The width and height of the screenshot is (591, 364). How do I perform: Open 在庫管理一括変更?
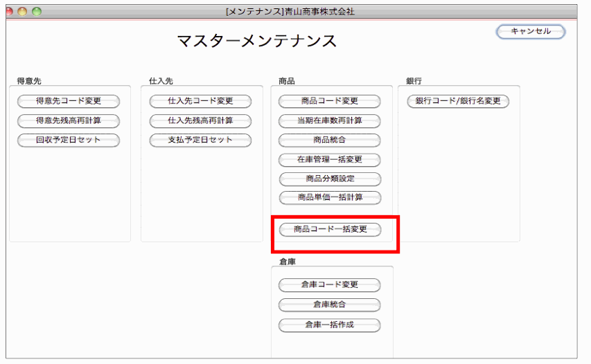click(330, 160)
